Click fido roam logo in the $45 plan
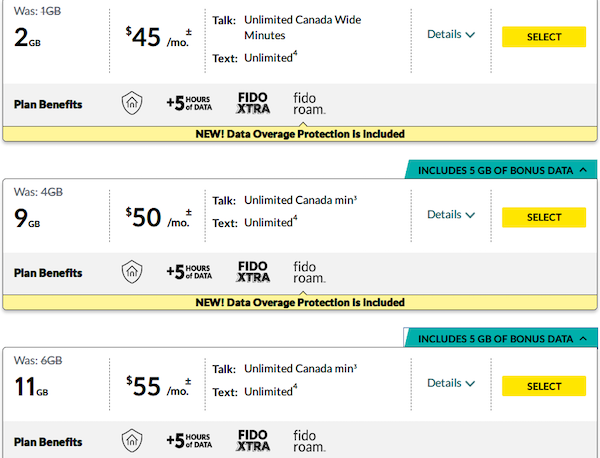This screenshot has width=600, height=458. click(x=309, y=104)
